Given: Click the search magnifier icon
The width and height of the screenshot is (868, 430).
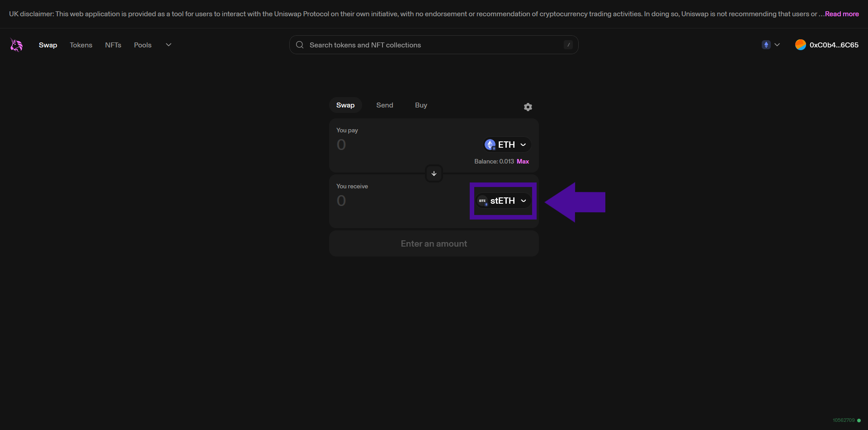Looking at the screenshot, I should point(300,45).
